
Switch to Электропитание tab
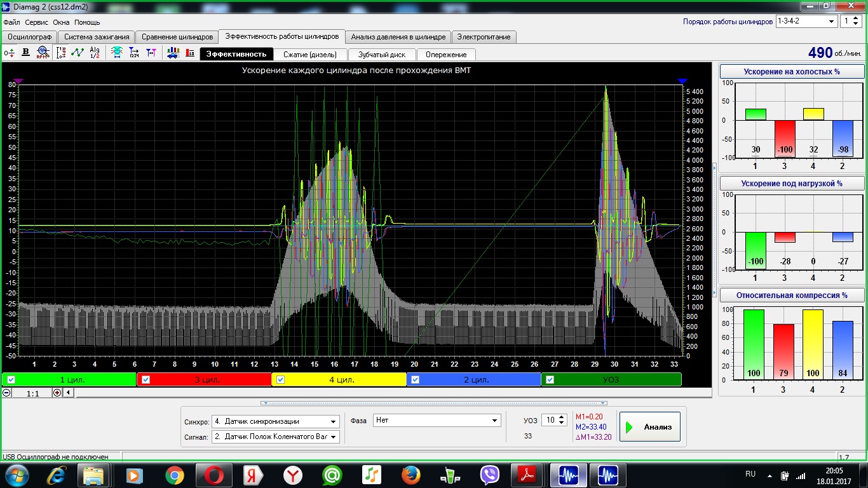[484, 37]
